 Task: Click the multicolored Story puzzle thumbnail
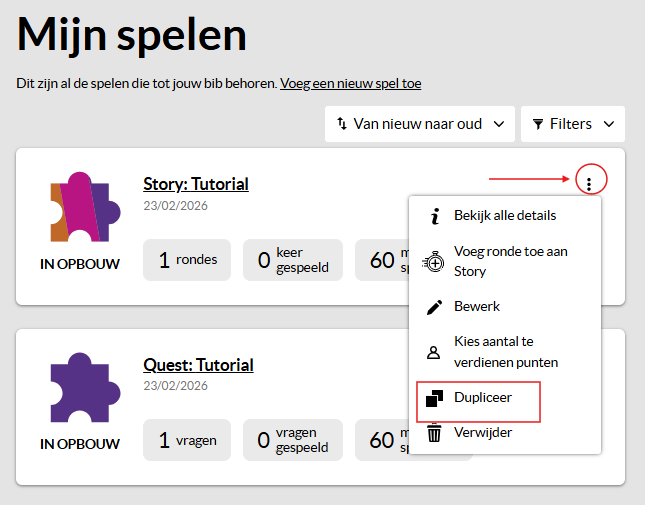click(x=80, y=207)
